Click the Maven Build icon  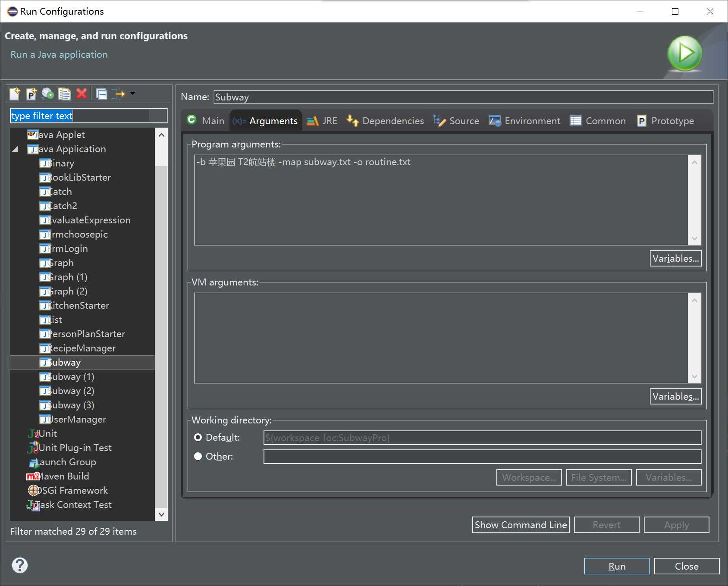click(x=33, y=476)
